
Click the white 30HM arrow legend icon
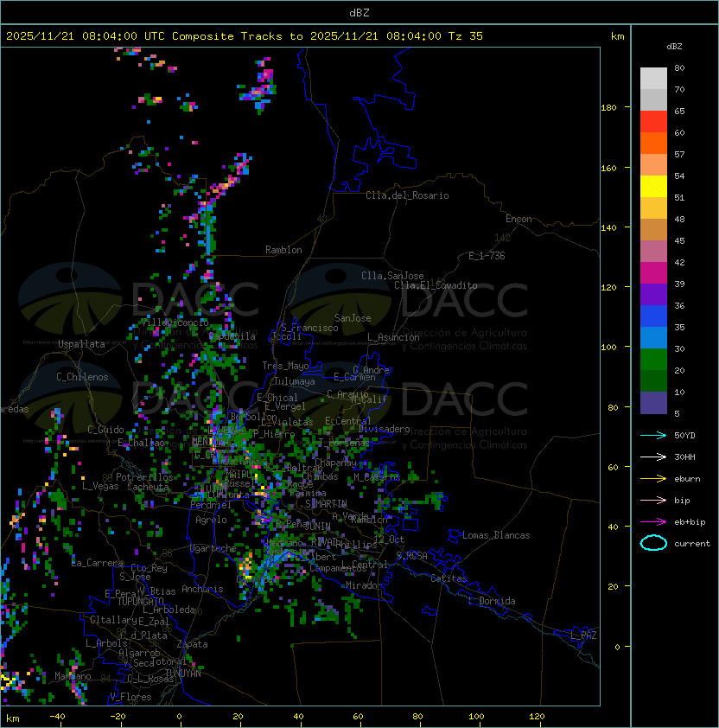coord(653,457)
